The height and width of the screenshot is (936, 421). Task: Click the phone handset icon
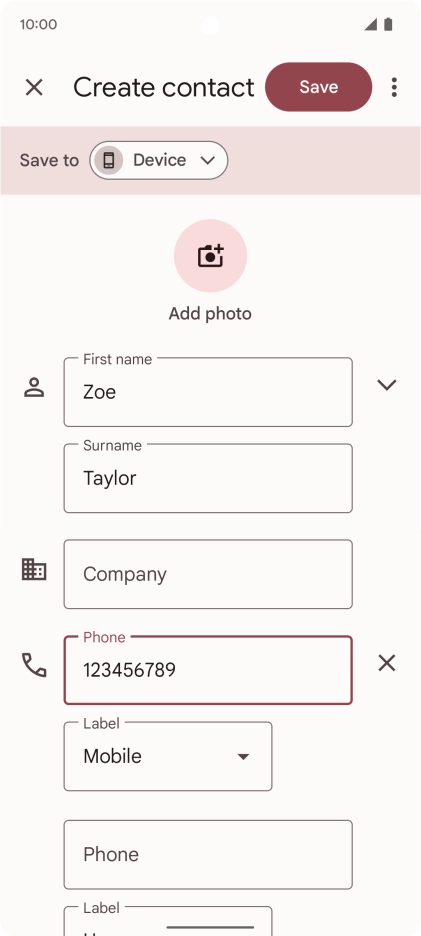tap(34, 664)
